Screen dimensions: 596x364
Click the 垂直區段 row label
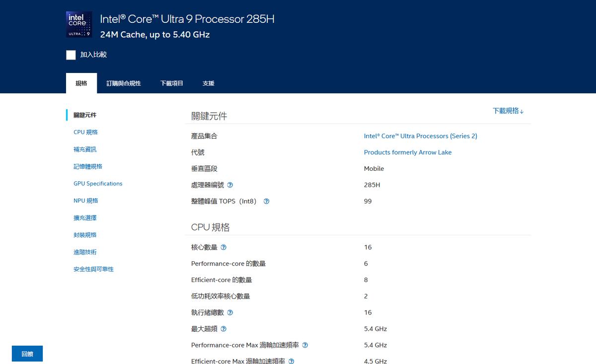[204, 169]
